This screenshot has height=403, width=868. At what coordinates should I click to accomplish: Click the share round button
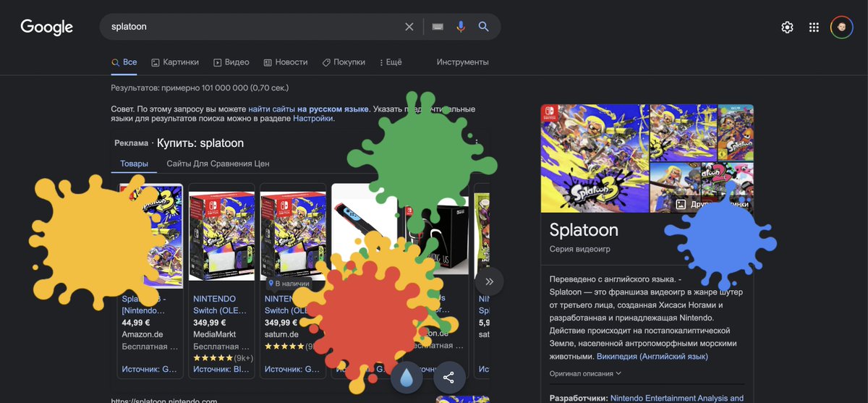tap(448, 377)
